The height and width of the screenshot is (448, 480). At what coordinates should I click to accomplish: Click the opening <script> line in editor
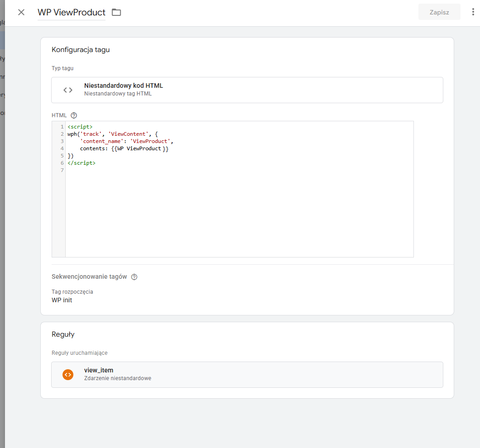[x=80, y=127]
